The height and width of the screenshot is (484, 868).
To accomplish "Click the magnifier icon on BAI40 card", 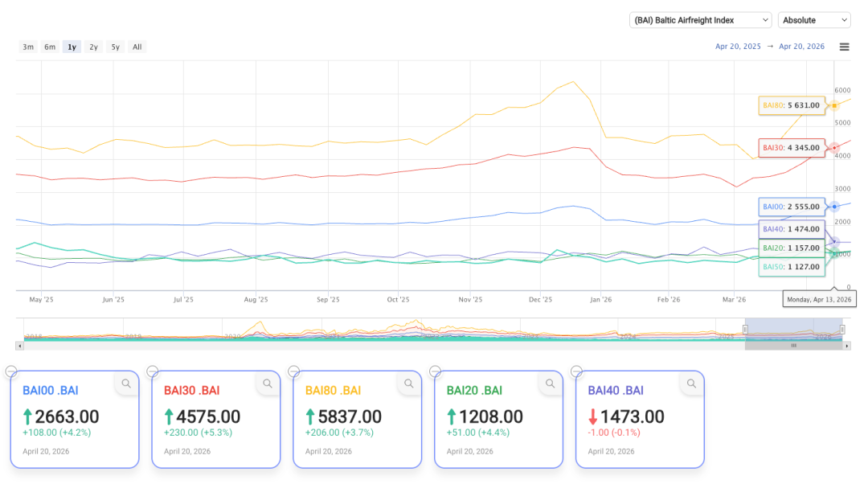I will point(691,384).
